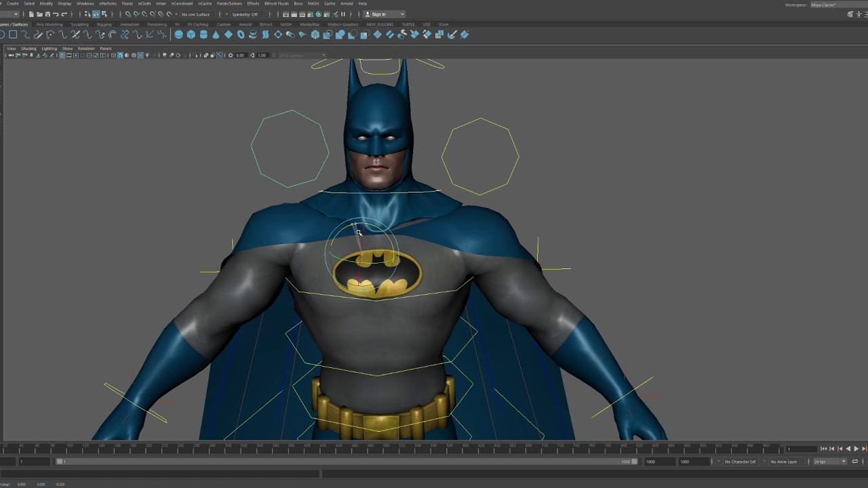Toggle Snap to Points in the status line
868x488 pixels.
pyautogui.click(x=144, y=14)
